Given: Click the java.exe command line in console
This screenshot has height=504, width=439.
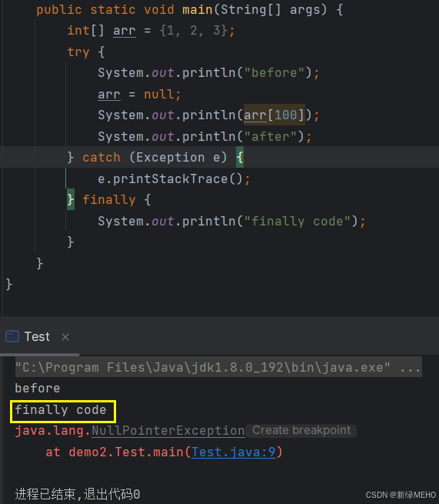Looking at the screenshot, I should (218, 367).
